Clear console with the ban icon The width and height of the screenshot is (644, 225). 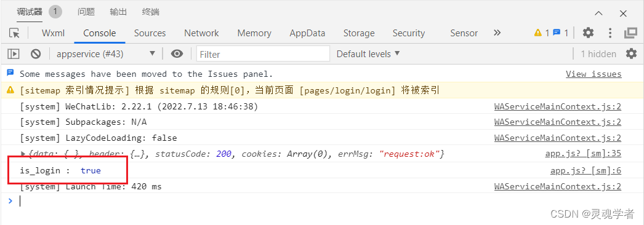tap(36, 53)
